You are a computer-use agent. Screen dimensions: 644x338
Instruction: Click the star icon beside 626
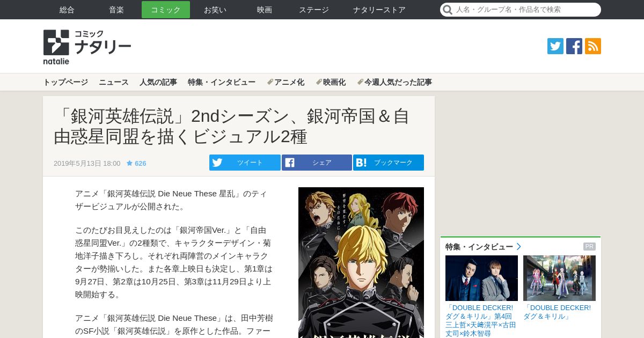tap(129, 163)
